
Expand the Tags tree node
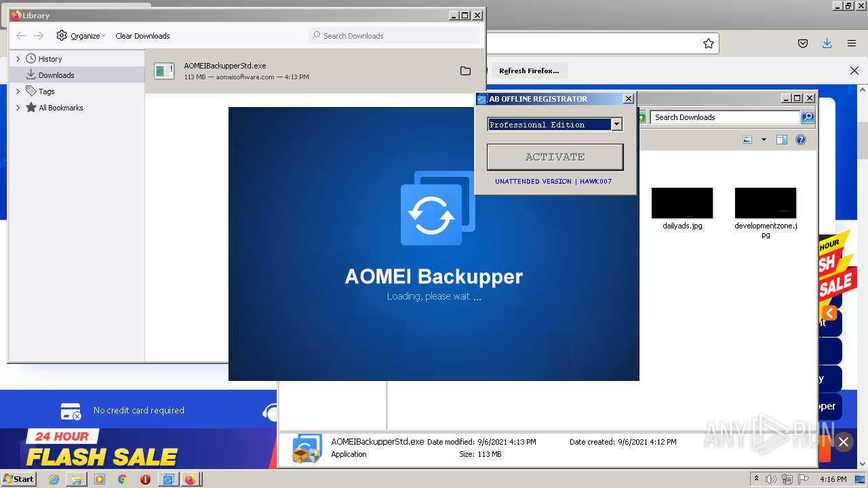click(x=18, y=91)
